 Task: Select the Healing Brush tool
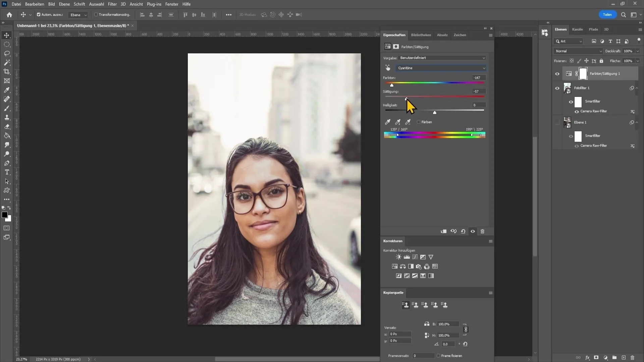coord(7,99)
